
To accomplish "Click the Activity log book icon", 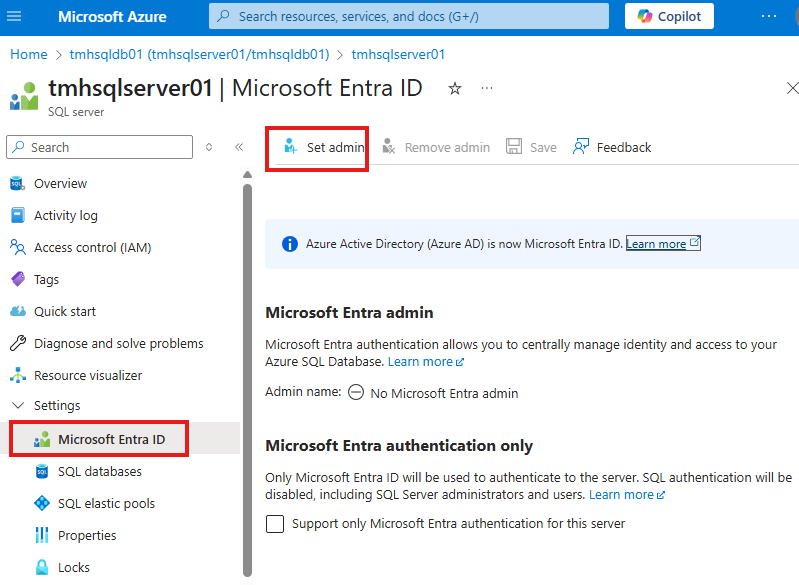I will coord(17,216).
